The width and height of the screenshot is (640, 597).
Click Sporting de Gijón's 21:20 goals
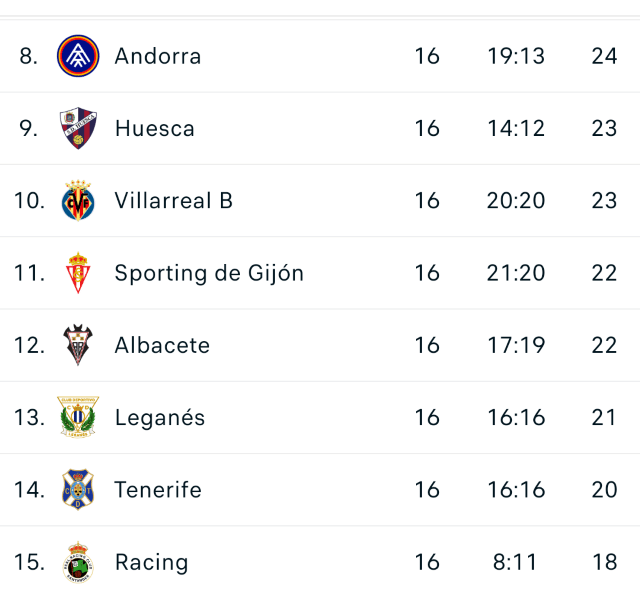pyautogui.click(x=516, y=273)
